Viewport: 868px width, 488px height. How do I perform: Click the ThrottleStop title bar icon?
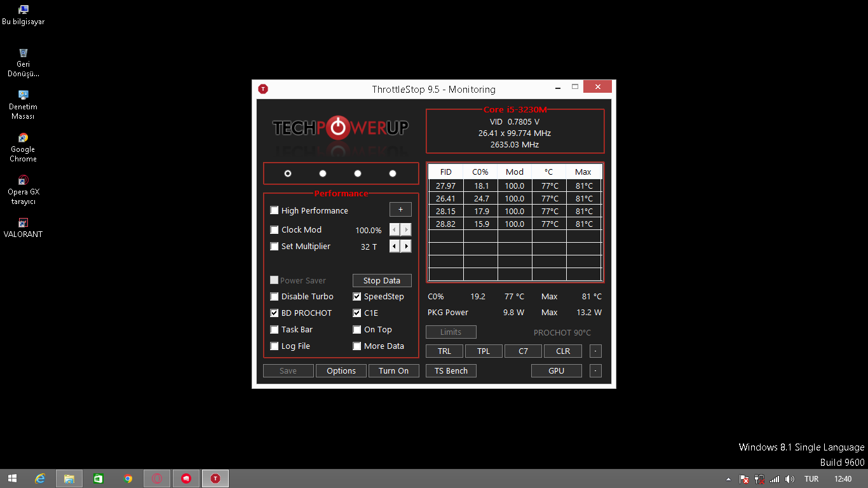(263, 89)
